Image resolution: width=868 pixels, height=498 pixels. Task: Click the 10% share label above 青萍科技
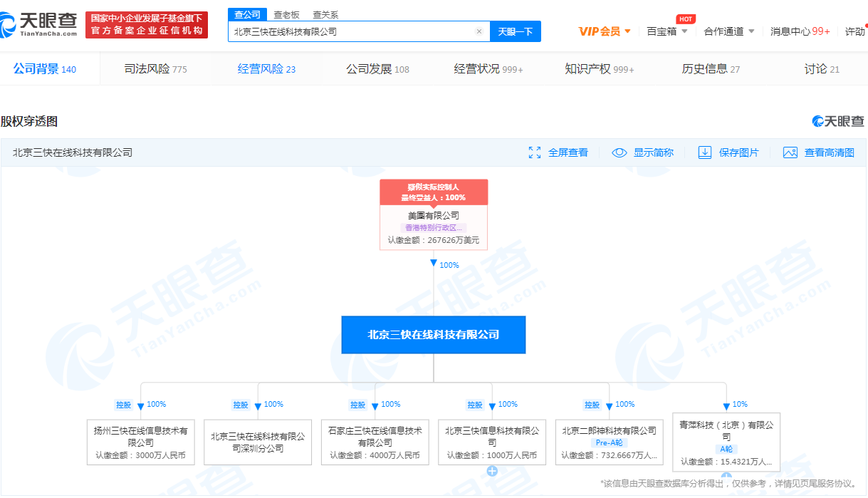tap(741, 404)
